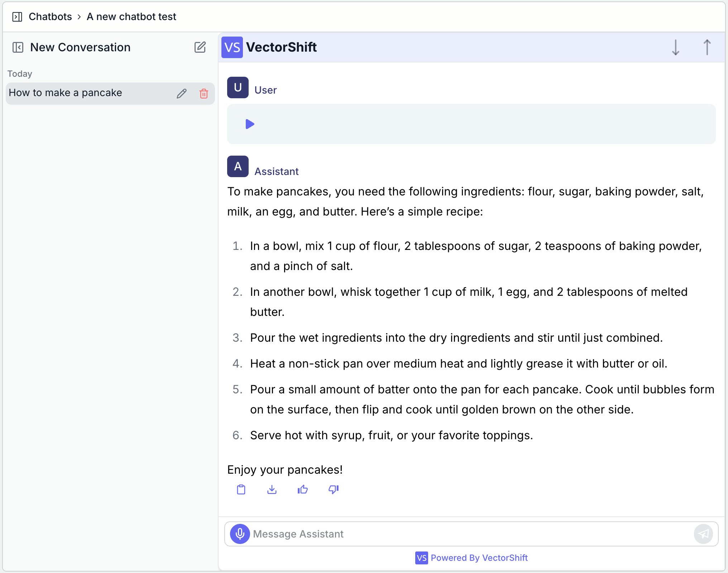Start a new chat via the compose icon

click(201, 47)
